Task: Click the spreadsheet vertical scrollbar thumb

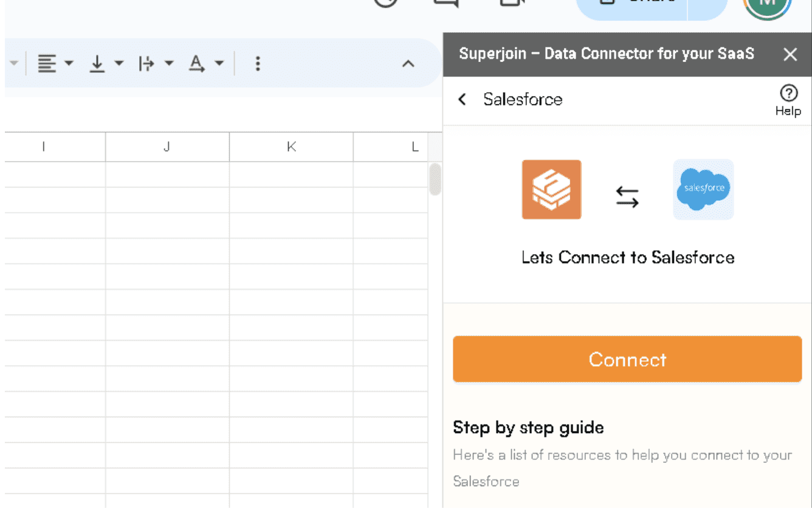Action: 435,179
